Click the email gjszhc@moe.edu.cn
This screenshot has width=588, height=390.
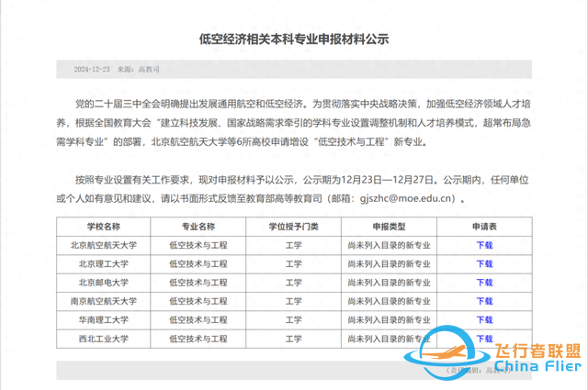pyautogui.click(x=407, y=198)
